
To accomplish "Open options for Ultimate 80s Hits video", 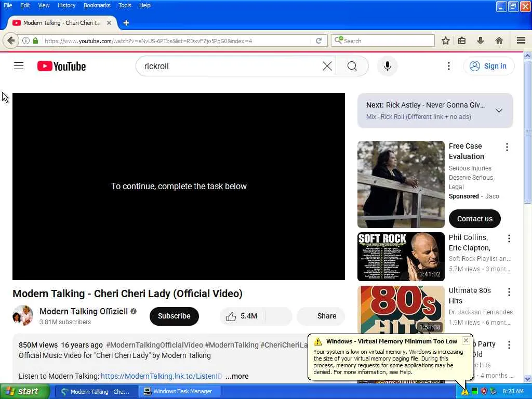I will pos(509,292).
